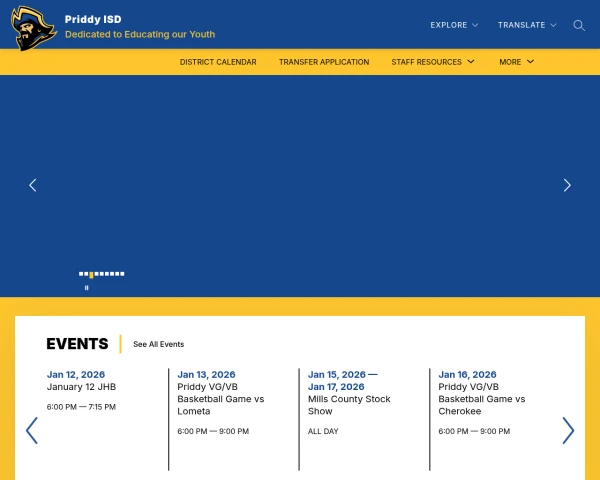The width and height of the screenshot is (600, 480).
Task: Click the Lometa game's 6:00 PM — 9:00 PM time
Action: pyautogui.click(x=213, y=431)
